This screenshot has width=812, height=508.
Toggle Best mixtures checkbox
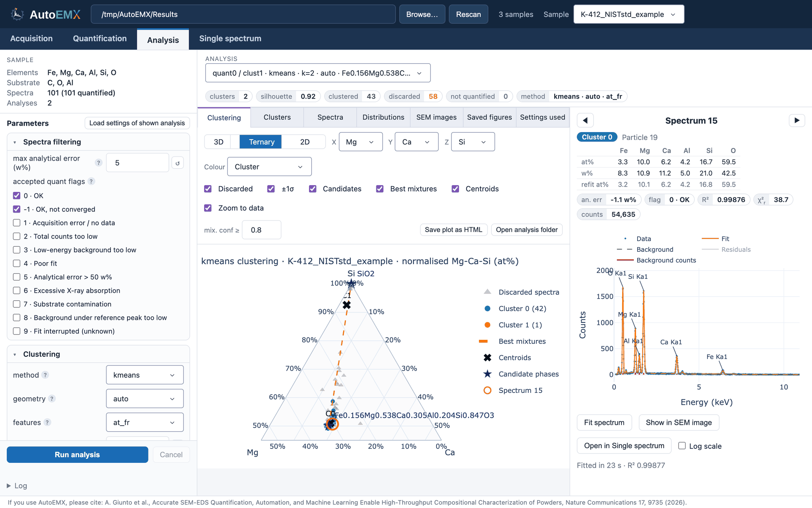(380, 189)
